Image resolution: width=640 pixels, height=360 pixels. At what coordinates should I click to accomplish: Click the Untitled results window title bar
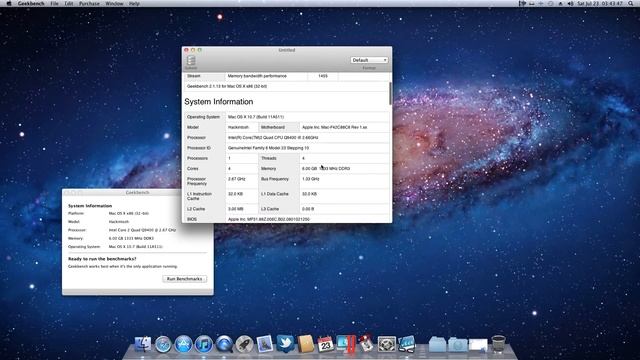(287, 50)
